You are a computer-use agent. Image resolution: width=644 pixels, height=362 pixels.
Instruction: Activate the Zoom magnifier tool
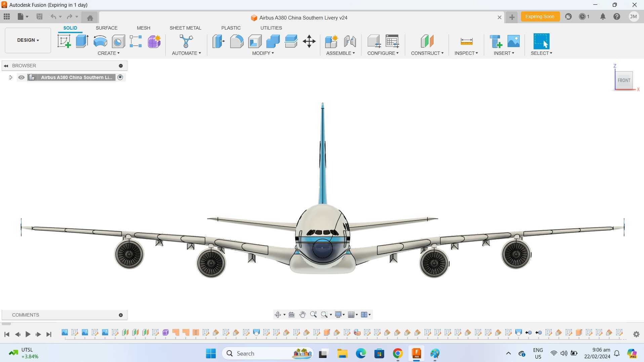313,315
